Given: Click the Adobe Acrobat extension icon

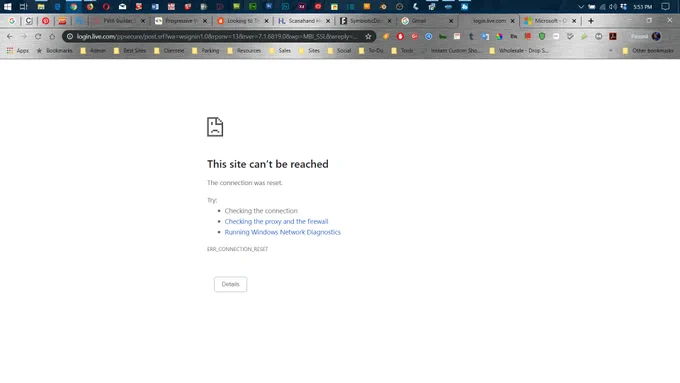Looking at the screenshot, I should click(613, 36).
